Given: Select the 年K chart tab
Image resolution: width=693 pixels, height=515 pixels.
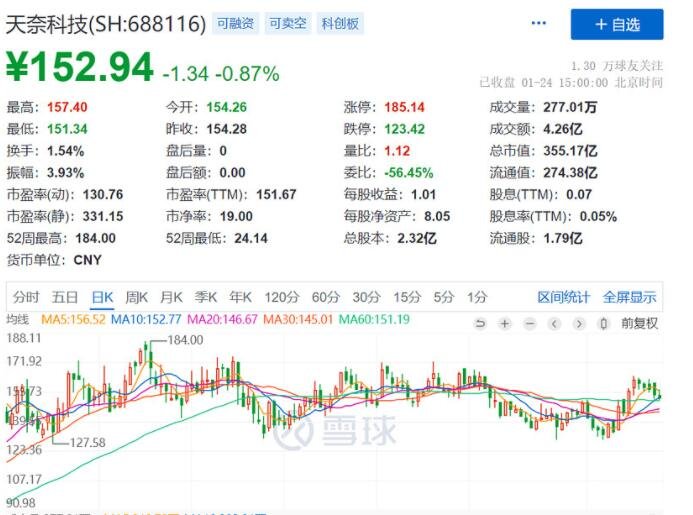Looking at the screenshot, I should pos(240,297).
